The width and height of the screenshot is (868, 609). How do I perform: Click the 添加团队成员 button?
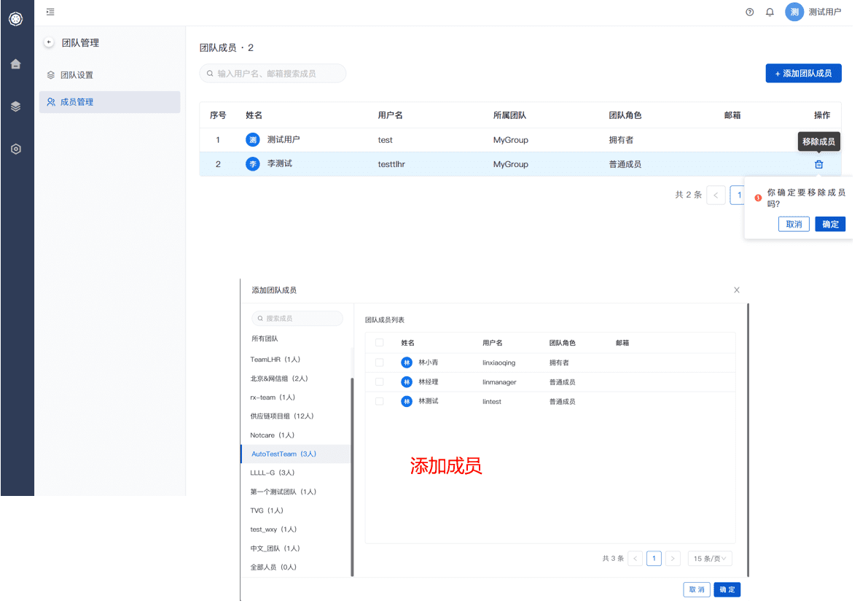803,73
